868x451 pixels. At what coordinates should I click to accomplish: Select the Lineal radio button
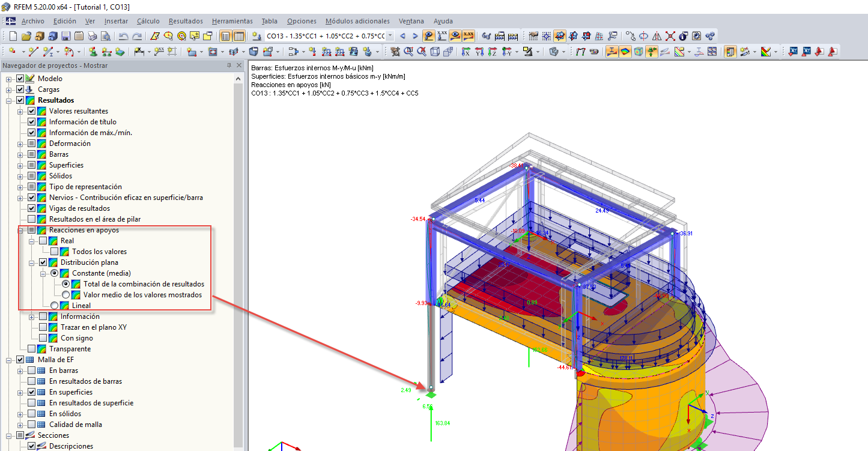(x=55, y=306)
